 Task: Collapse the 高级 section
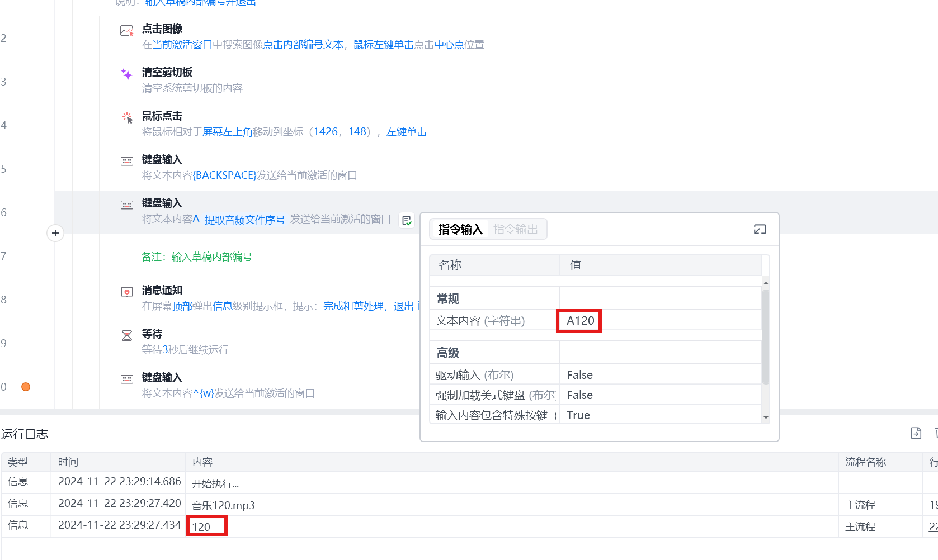447,352
